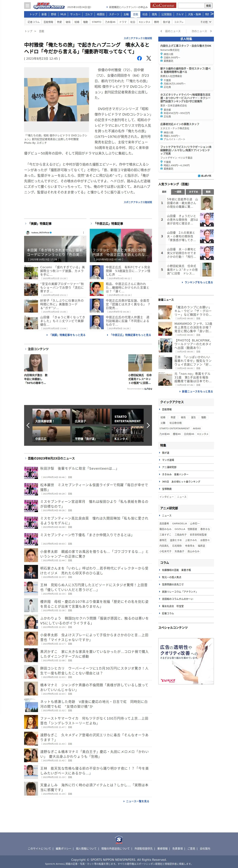
Task: Open the Kエンタメ sub-navigation item
Action: click(x=145, y=22)
